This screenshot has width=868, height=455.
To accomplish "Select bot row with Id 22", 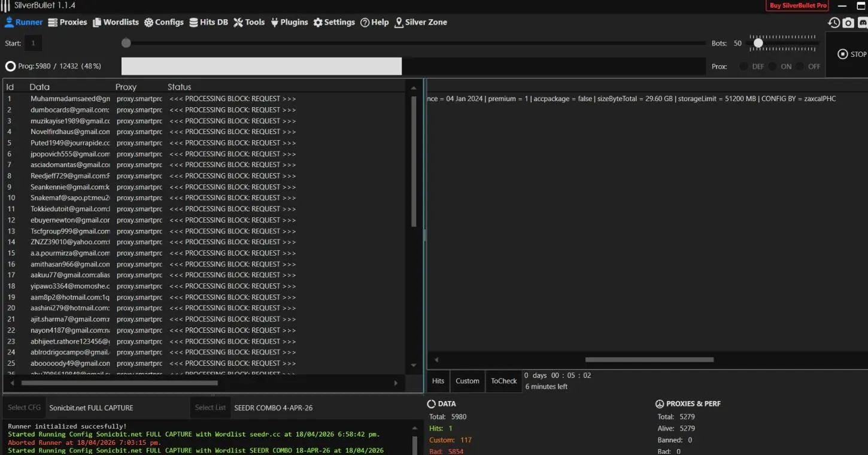I will [204, 330].
